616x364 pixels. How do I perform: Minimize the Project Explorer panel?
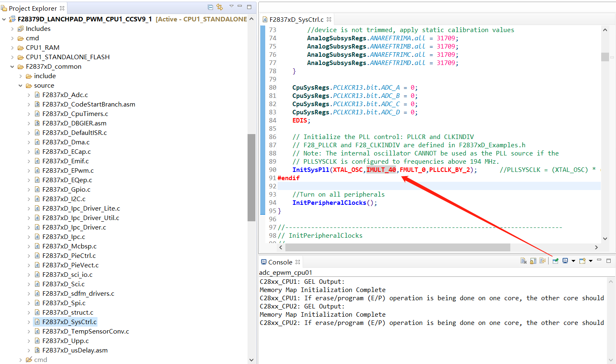[240, 6]
